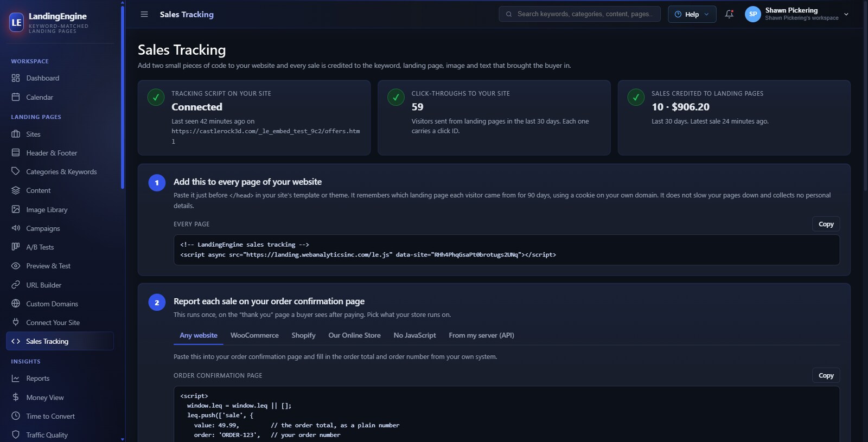Click the Header & Footer icon
The height and width of the screenshot is (442, 868).
16,153
